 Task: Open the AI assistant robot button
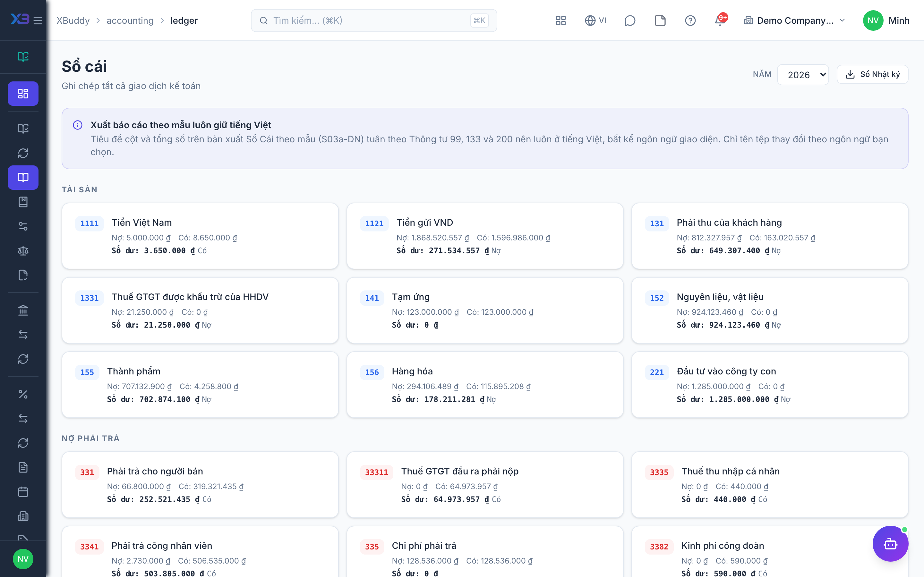[890, 543]
